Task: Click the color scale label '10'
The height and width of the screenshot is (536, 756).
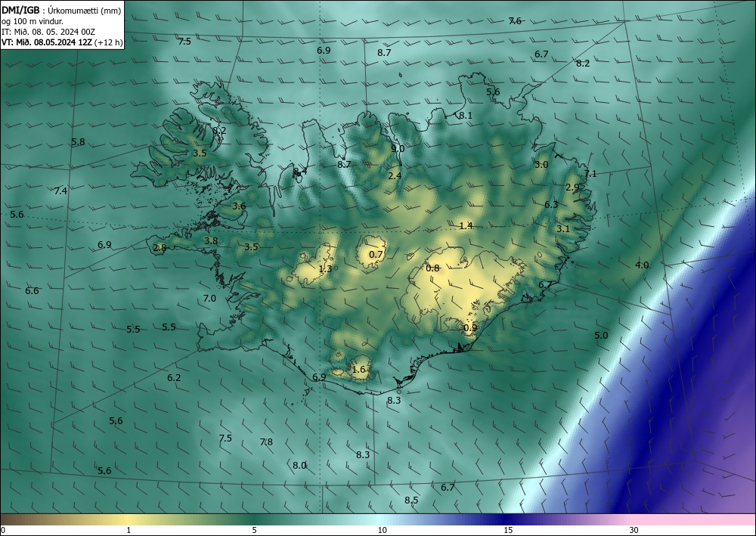Action: pos(382,530)
